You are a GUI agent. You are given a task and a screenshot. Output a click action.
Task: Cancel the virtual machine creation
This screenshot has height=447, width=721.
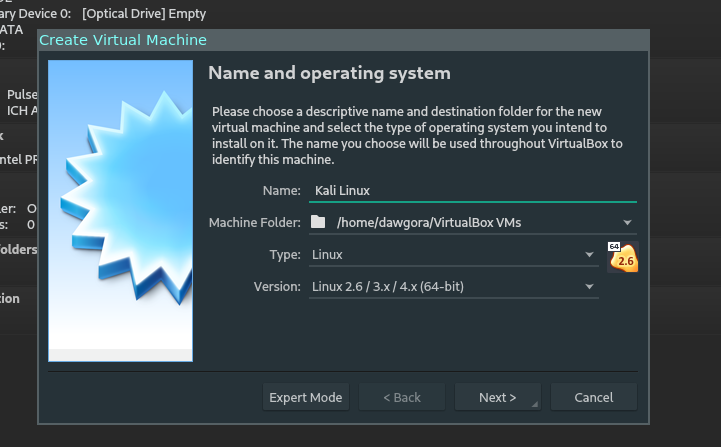click(x=593, y=397)
